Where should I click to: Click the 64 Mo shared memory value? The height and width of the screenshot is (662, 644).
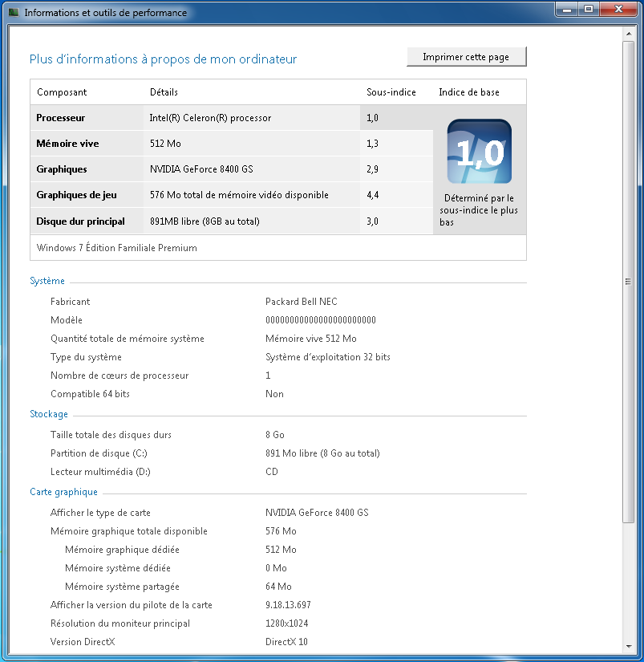[x=278, y=587]
